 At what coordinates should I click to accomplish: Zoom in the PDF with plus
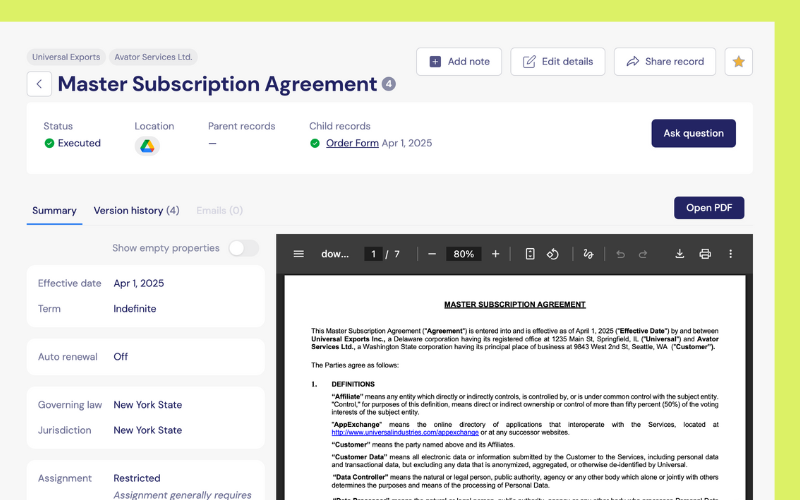(x=495, y=254)
